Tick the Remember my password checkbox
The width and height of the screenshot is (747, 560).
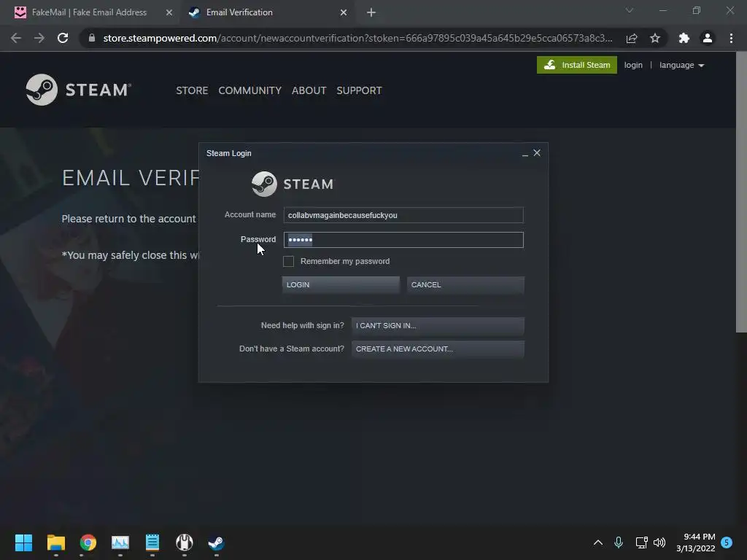[288, 262]
